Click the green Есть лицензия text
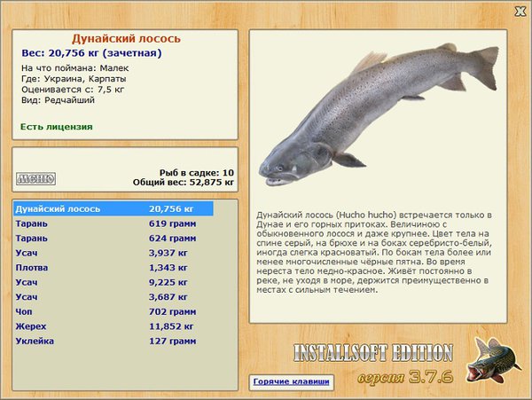The width and height of the screenshot is (532, 400). coord(57,127)
